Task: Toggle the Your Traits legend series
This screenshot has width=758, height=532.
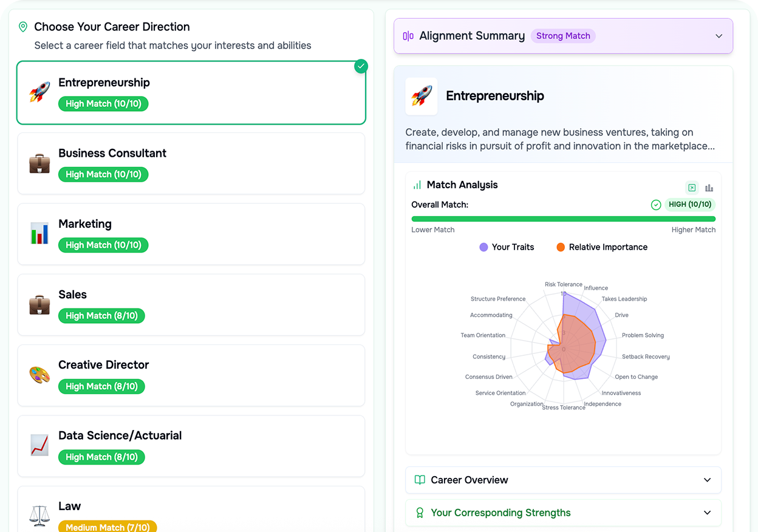Action: [507, 247]
